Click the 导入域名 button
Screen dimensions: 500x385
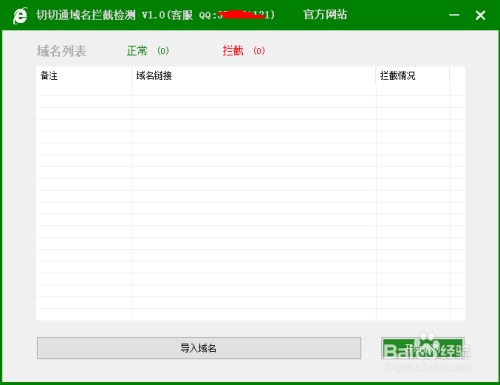click(199, 348)
